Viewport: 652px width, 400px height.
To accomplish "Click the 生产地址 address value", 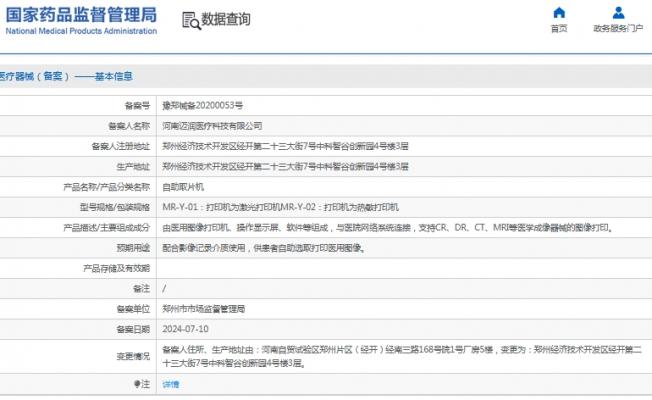I will [x=285, y=167].
